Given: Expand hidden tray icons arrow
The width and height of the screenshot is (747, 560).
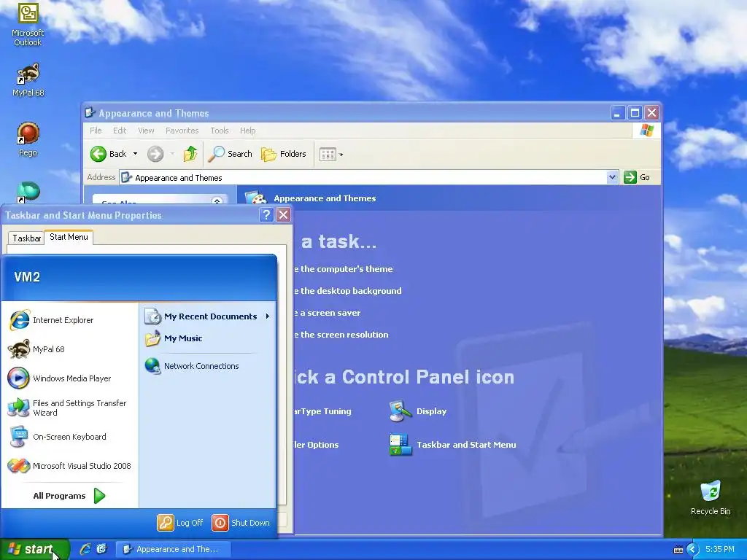Looking at the screenshot, I should tap(692, 550).
